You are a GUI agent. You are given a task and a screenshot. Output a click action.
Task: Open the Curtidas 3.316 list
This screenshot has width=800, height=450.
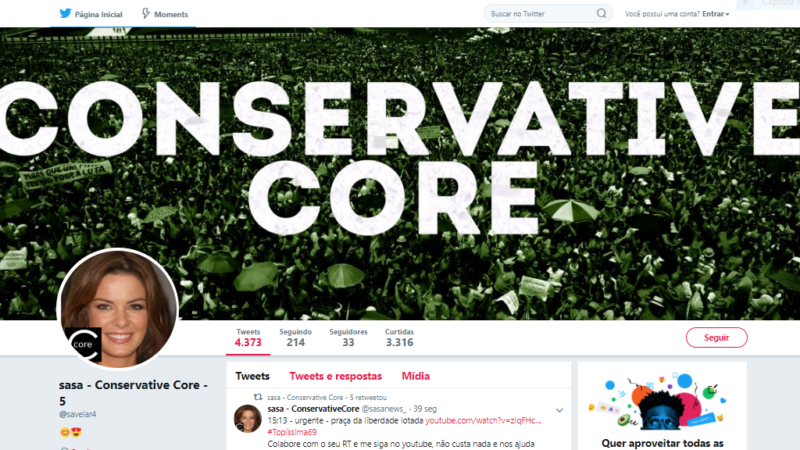point(399,338)
